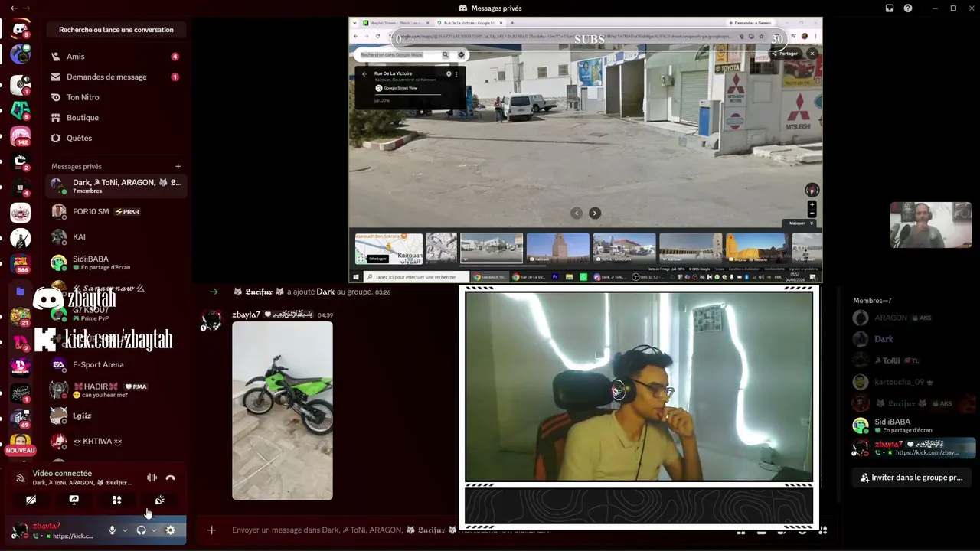Open the green motorbike photo attachment

(283, 411)
